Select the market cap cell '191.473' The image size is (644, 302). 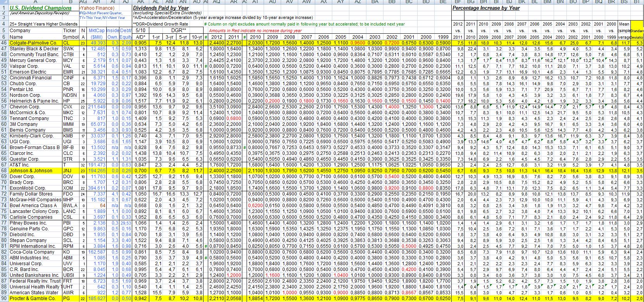point(97,165)
